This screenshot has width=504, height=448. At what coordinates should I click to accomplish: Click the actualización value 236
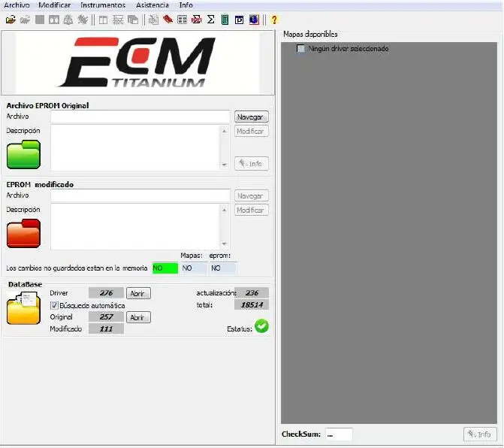[x=252, y=293]
